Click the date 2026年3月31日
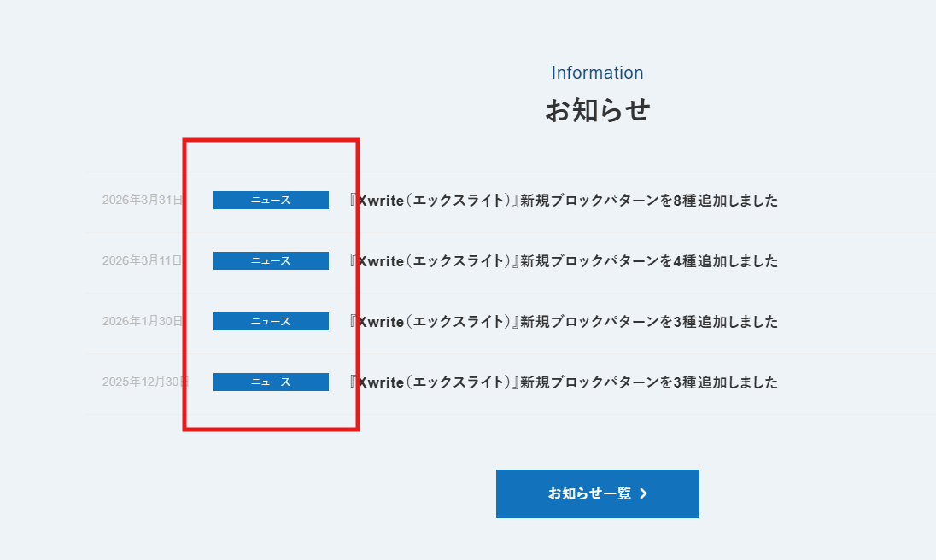Viewport: 936px width, 560px height. [142, 200]
